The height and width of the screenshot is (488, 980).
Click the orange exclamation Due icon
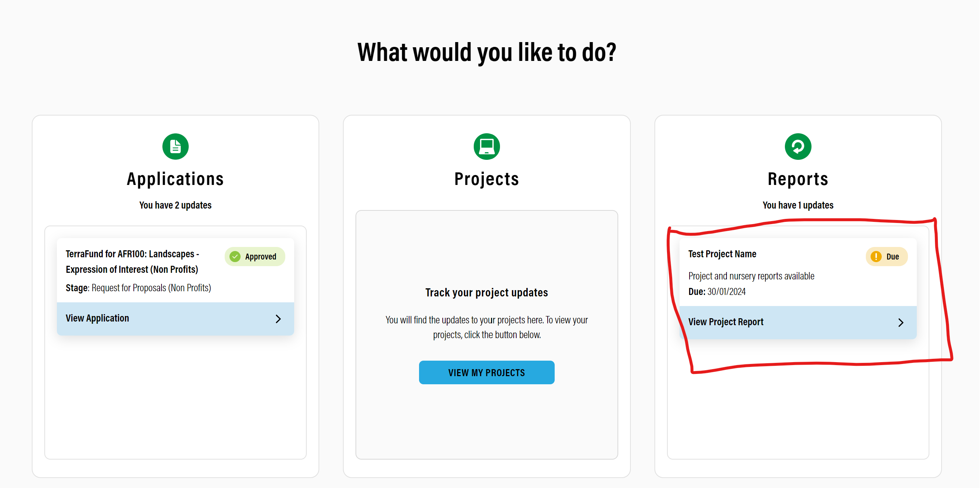click(876, 257)
